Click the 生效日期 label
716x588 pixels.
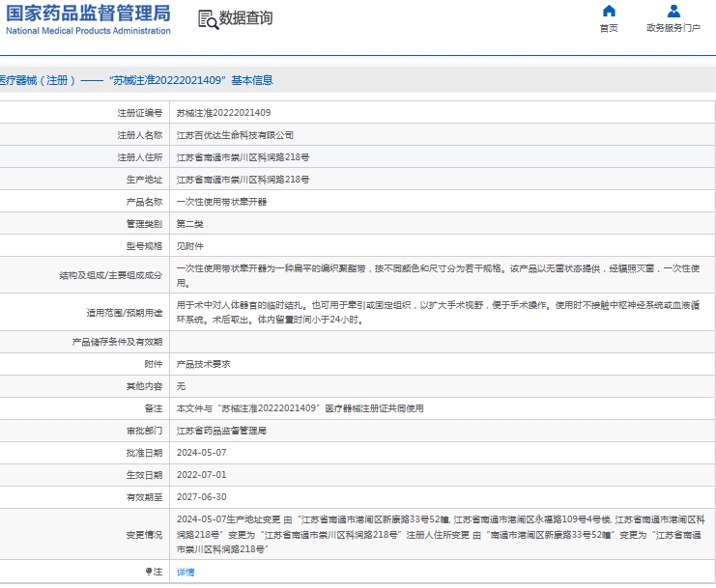pos(144,475)
